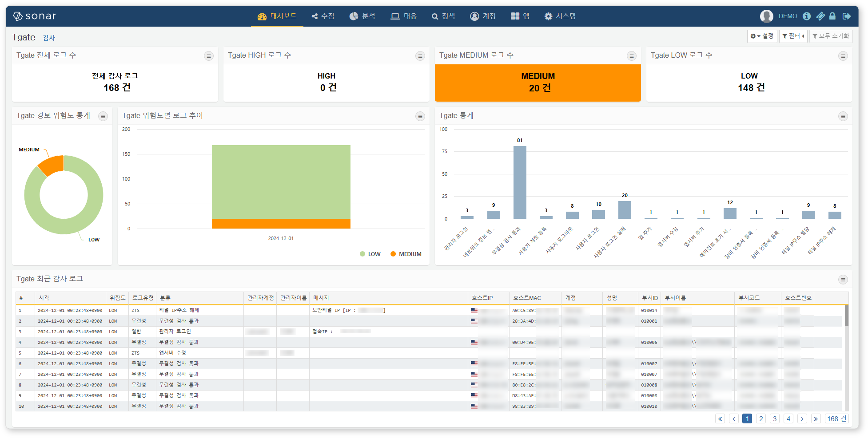
Task: Click the bar labeled 20 in Tgate 통계
Action: pyautogui.click(x=625, y=210)
